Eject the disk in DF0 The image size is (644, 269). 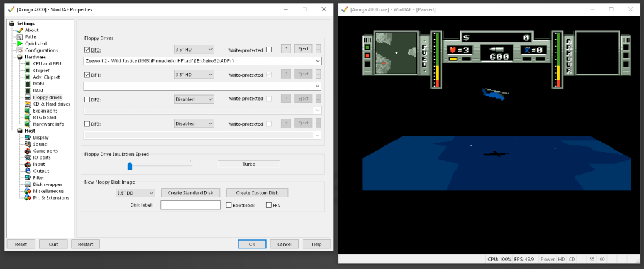coord(303,49)
